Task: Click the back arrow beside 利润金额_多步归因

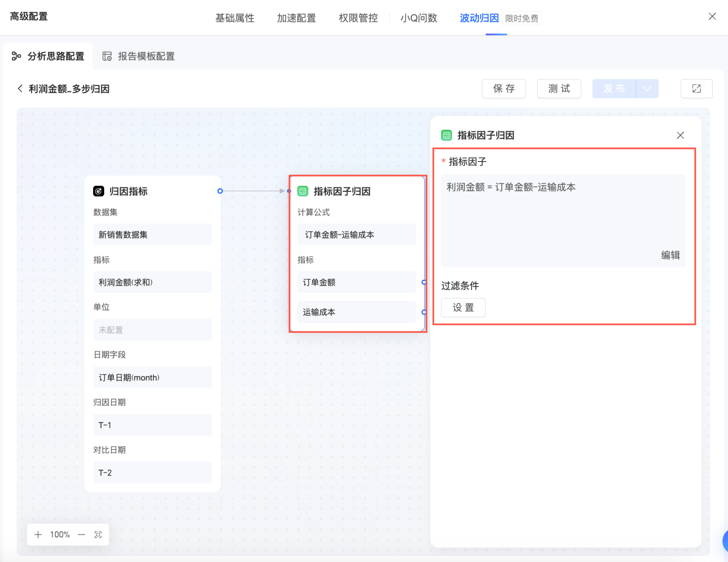Action: pos(20,89)
